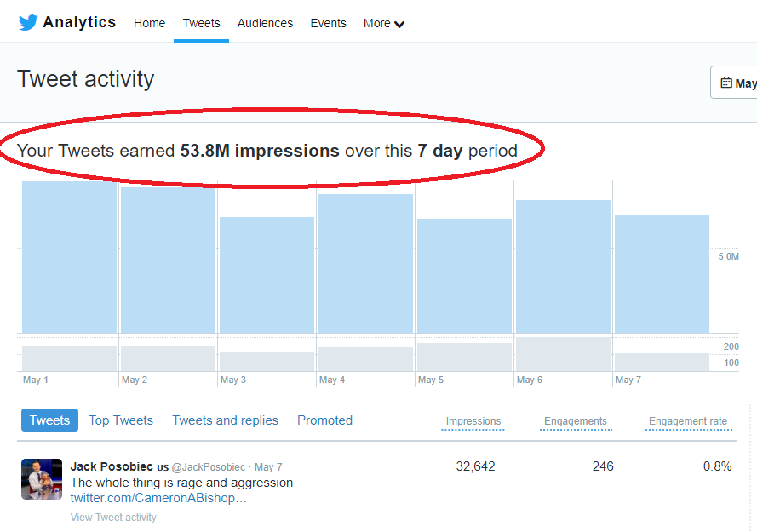Select the May 1 impressions bar
The height and width of the screenshot is (532, 757).
[70, 257]
